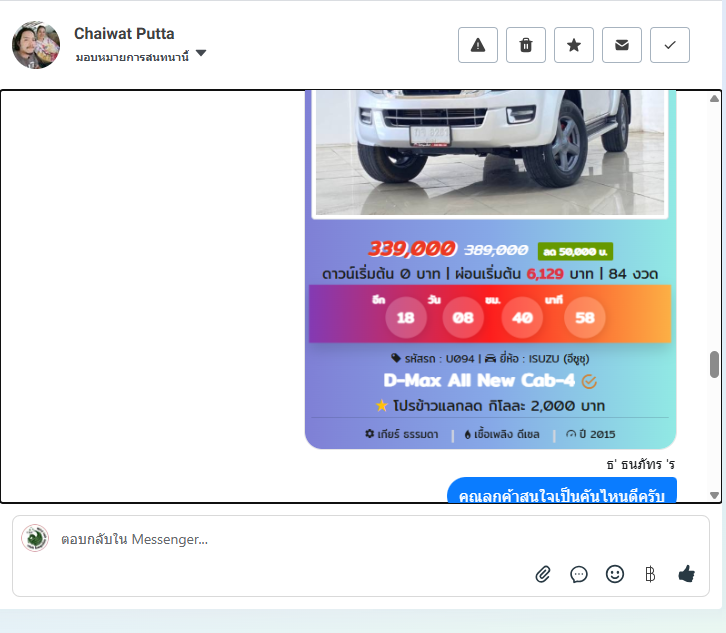Click the price tag icon near รหัสรถ
Screen dimensions: 726x633
[396, 358]
